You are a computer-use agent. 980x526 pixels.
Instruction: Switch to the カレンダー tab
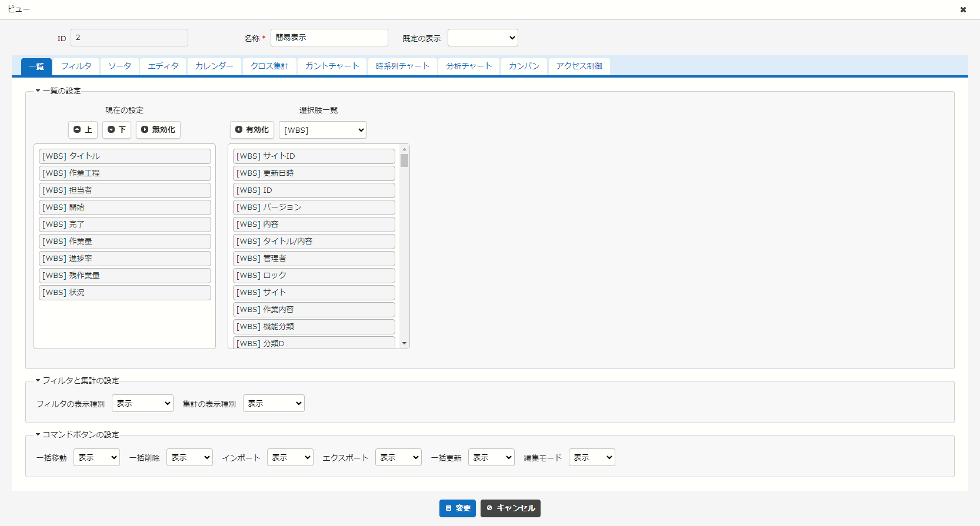(214, 66)
